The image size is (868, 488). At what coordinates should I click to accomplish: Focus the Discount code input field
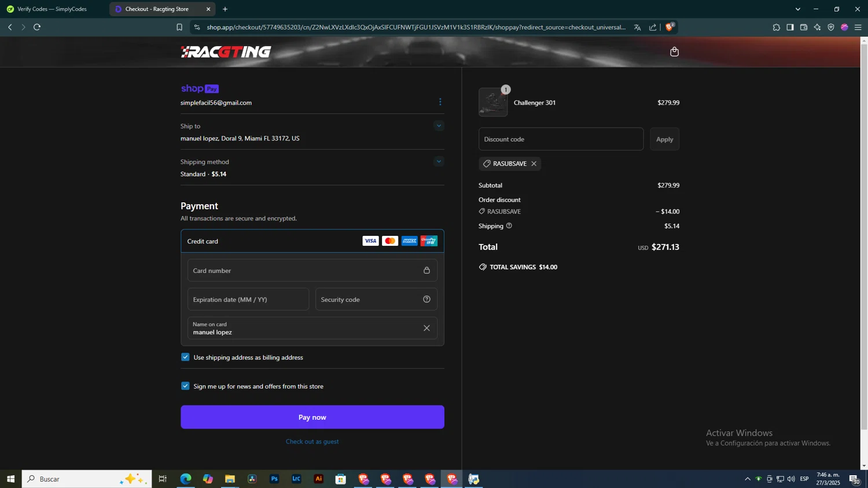[561, 139]
